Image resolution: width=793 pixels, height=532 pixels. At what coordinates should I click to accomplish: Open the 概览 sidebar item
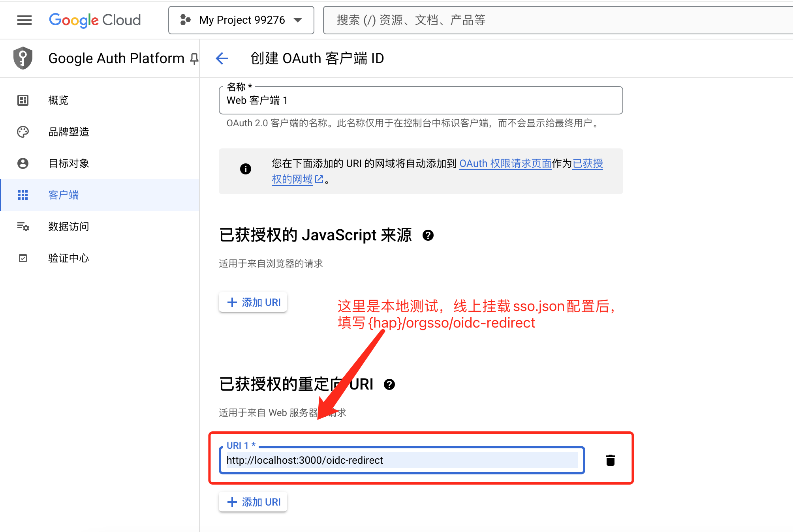click(100, 100)
